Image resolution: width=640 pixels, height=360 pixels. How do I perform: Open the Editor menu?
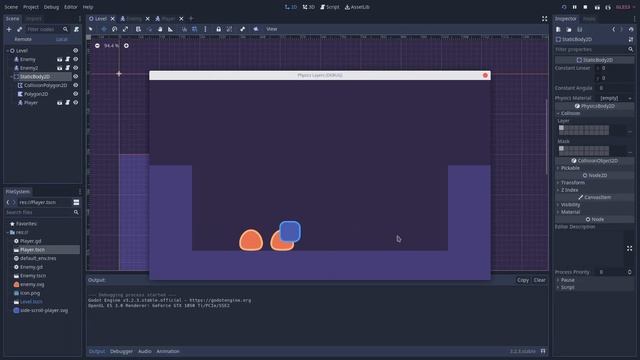point(71,7)
